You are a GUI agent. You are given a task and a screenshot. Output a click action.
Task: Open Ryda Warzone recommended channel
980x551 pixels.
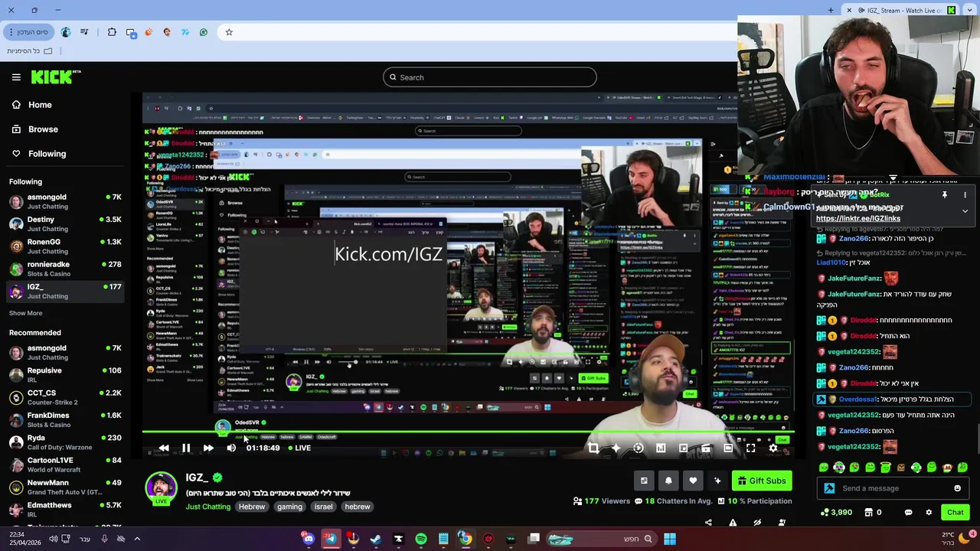pyautogui.click(x=65, y=442)
